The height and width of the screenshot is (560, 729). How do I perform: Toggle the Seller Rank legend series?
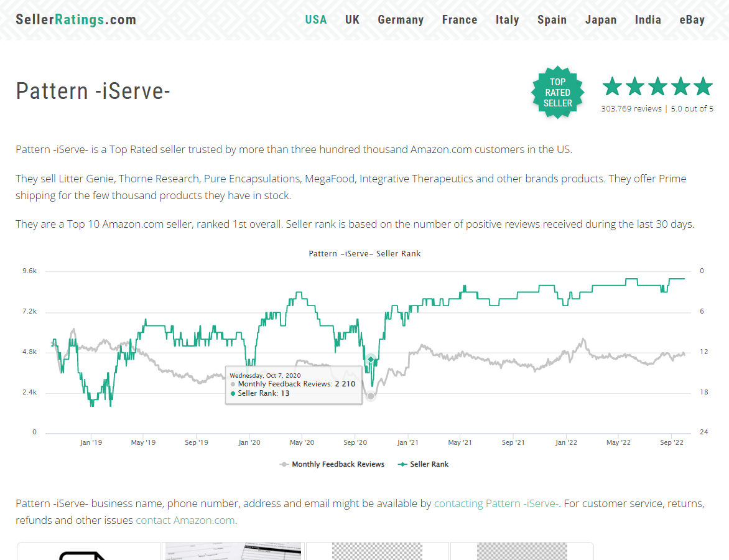[x=423, y=464]
